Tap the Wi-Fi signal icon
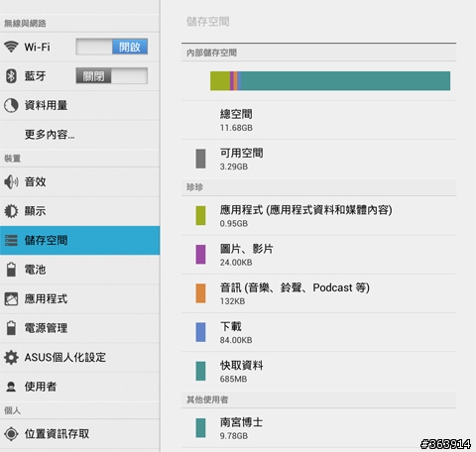Screen dimensions: 476x452 click(x=11, y=47)
